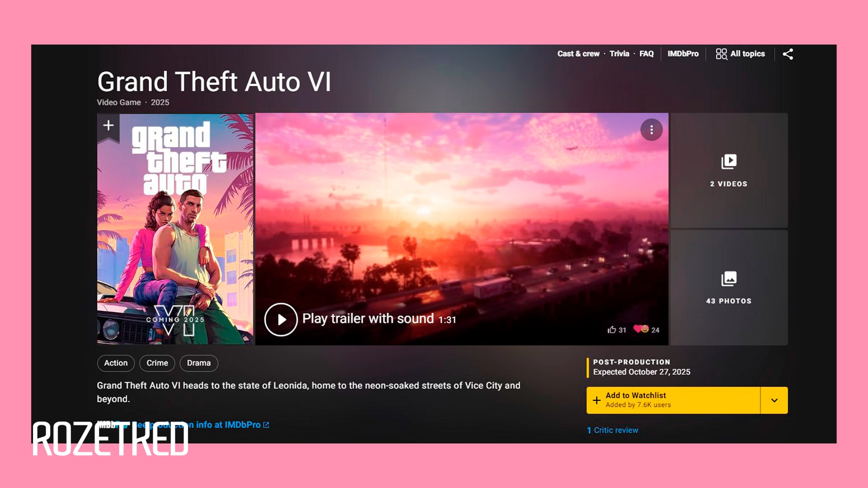The image size is (868, 488).
Task: Open the Cast & crew section
Action: point(578,54)
